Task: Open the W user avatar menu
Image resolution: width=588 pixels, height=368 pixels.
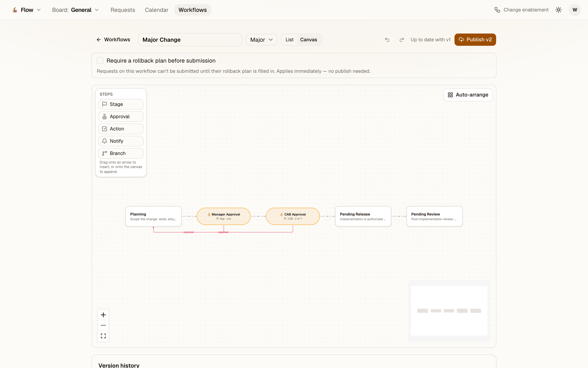Action: pos(575,10)
